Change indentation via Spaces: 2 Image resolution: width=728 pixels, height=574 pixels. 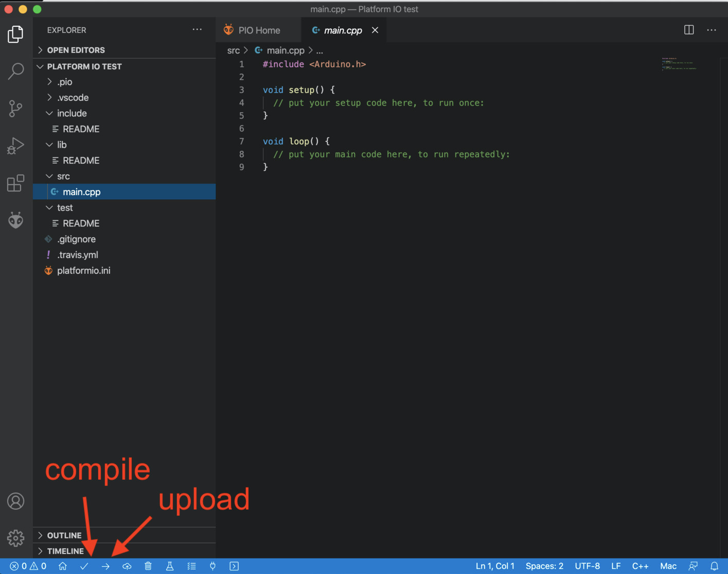(x=544, y=566)
